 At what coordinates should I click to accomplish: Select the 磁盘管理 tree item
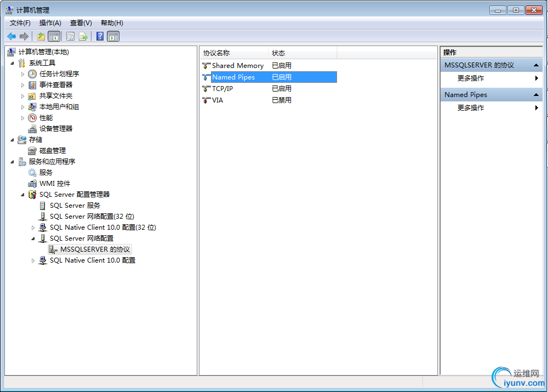click(53, 151)
